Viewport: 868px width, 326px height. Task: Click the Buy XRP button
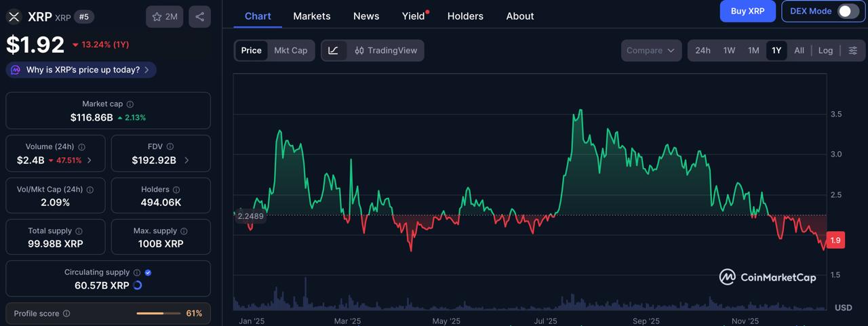[x=748, y=11]
